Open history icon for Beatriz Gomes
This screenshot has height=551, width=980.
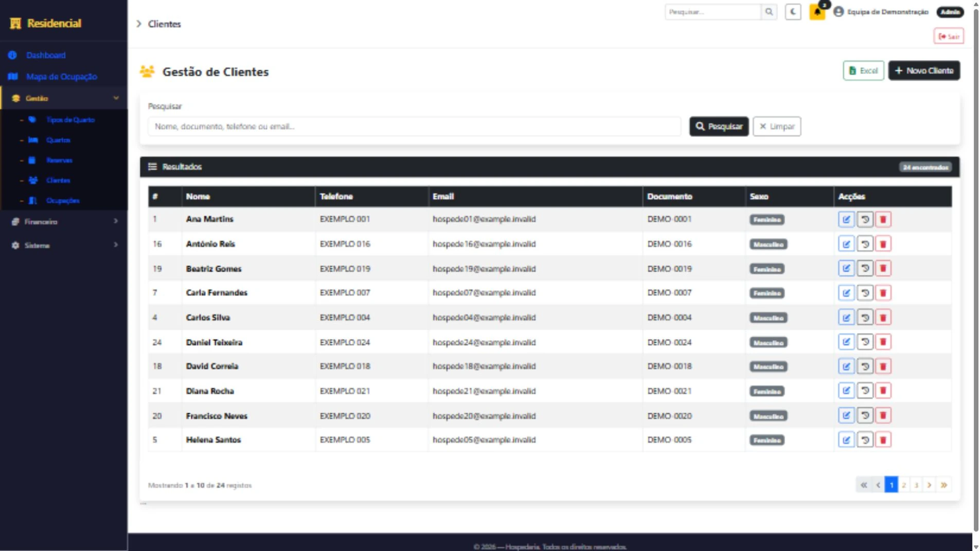coord(865,268)
